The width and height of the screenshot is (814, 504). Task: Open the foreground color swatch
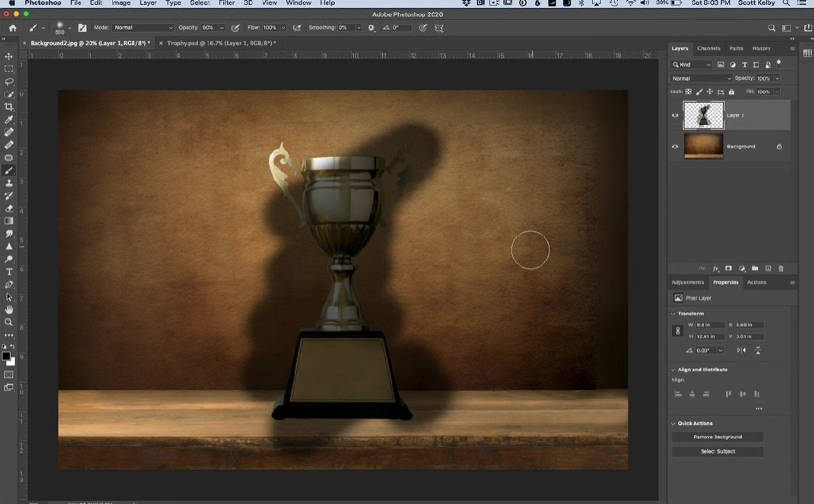[x=6, y=357]
